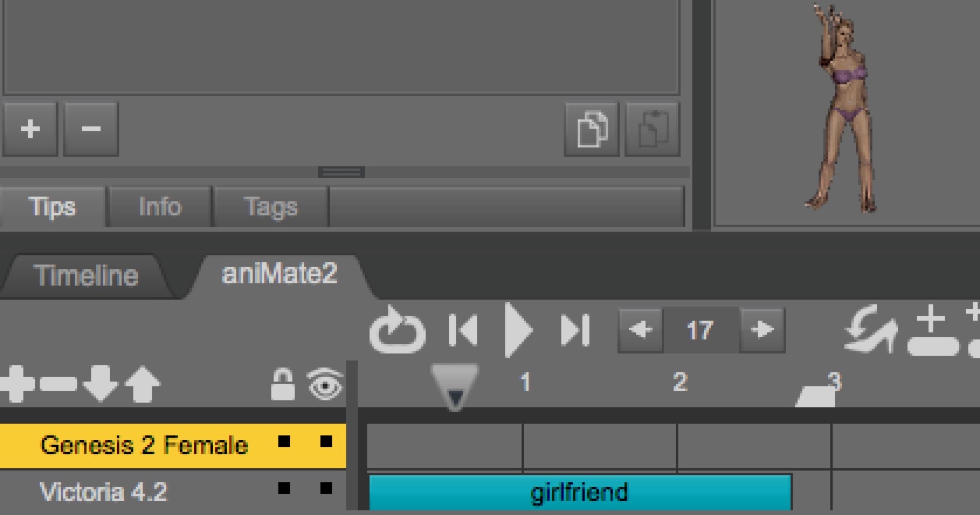Click the loop playback icon
This screenshot has width=980, height=515.
pos(397,331)
